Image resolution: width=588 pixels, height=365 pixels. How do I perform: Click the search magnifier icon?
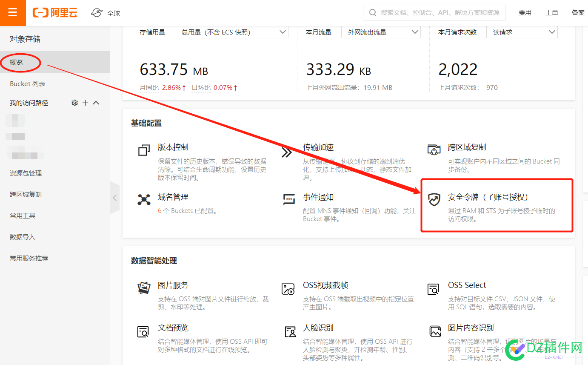tap(373, 13)
